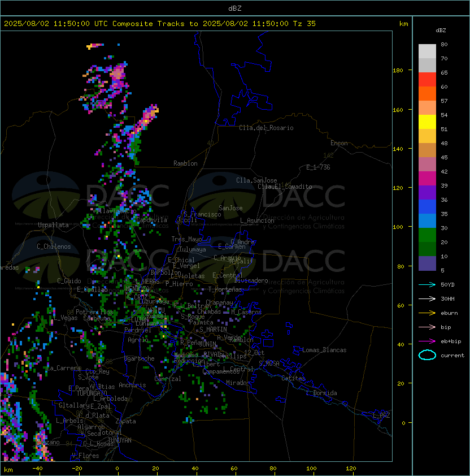This screenshot has width=470, height=476.
Task: Select the lightest gray top swatch in legend
Action: click(x=427, y=51)
